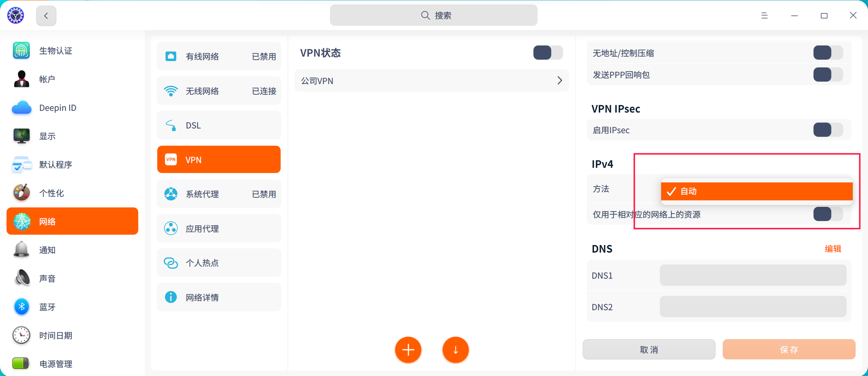Select the Deepin ID cloud icon

point(21,107)
